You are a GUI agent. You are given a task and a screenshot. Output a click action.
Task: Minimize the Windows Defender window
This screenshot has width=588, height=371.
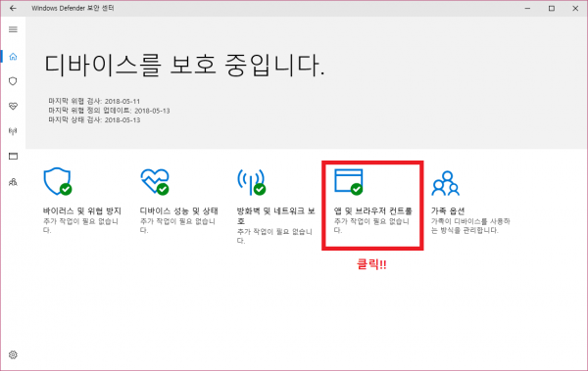(x=527, y=8)
